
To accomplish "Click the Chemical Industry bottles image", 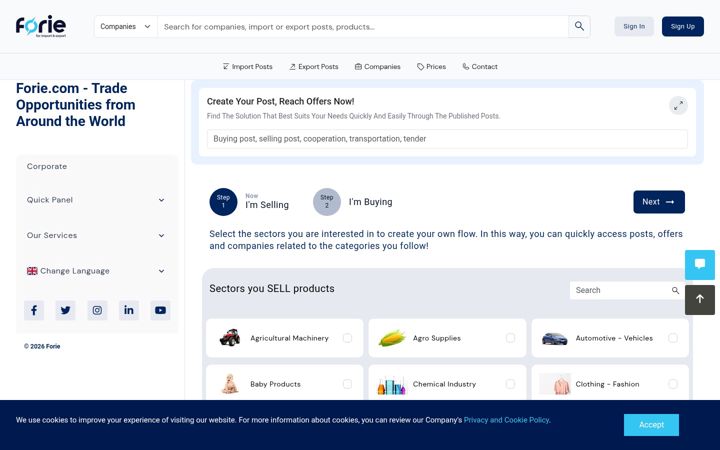I will coord(392,385).
